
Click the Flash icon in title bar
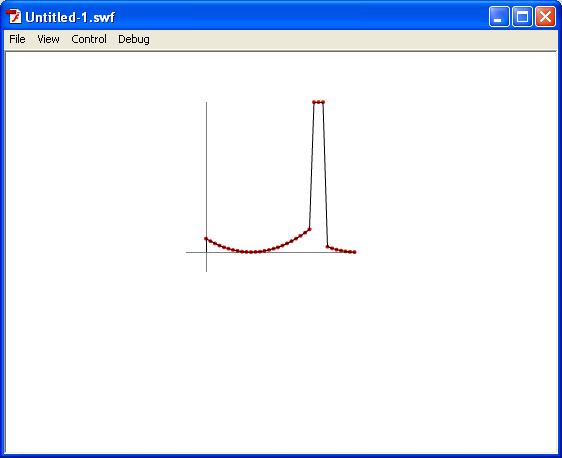click(14, 17)
